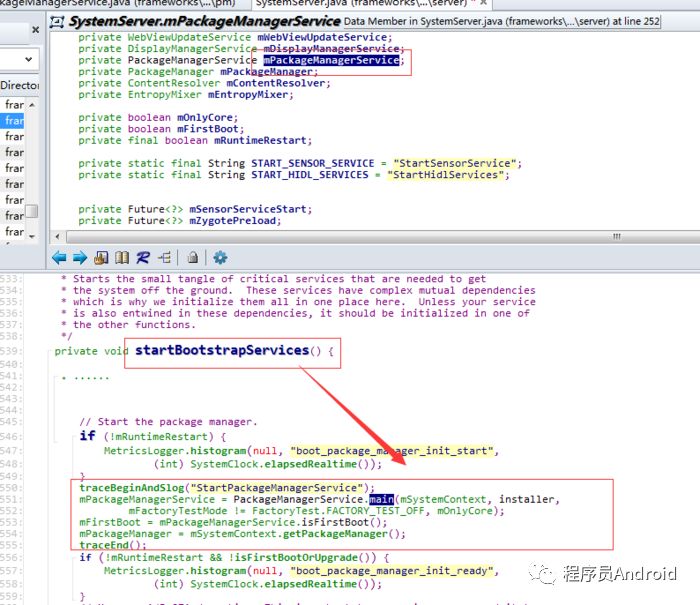Open context window settings via gear icon
Screen dimensions: 700x605
[220, 258]
